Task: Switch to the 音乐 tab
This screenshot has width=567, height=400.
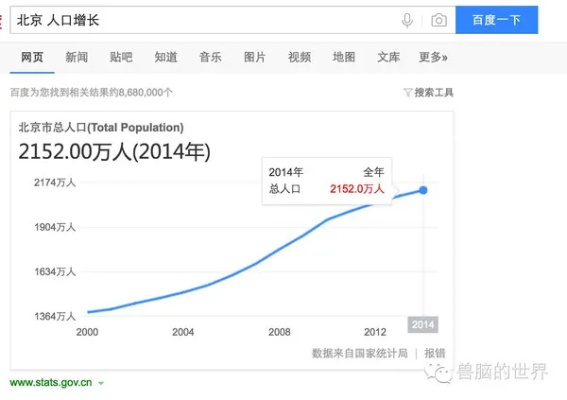Action: tap(210, 57)
